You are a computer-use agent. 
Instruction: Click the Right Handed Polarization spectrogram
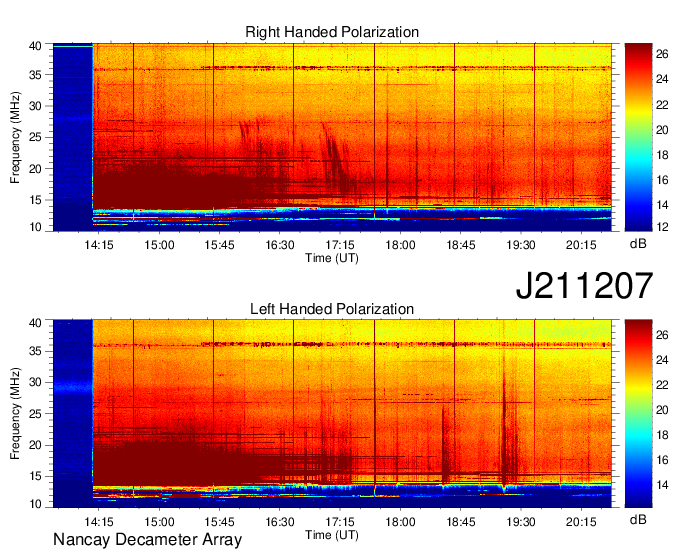pos(332,137)
